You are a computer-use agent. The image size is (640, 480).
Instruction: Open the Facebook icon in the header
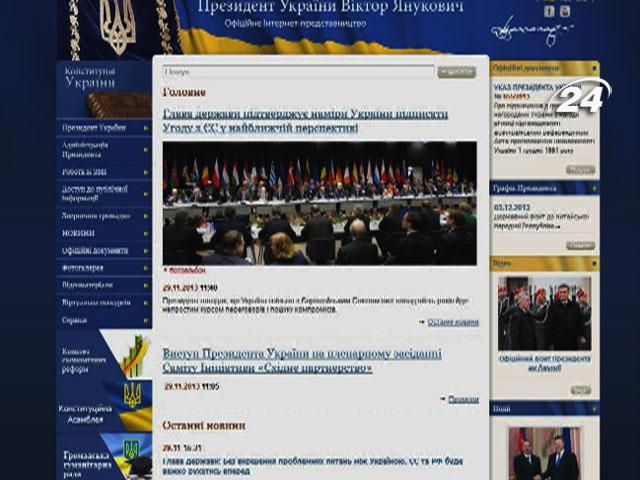(549, 11)
